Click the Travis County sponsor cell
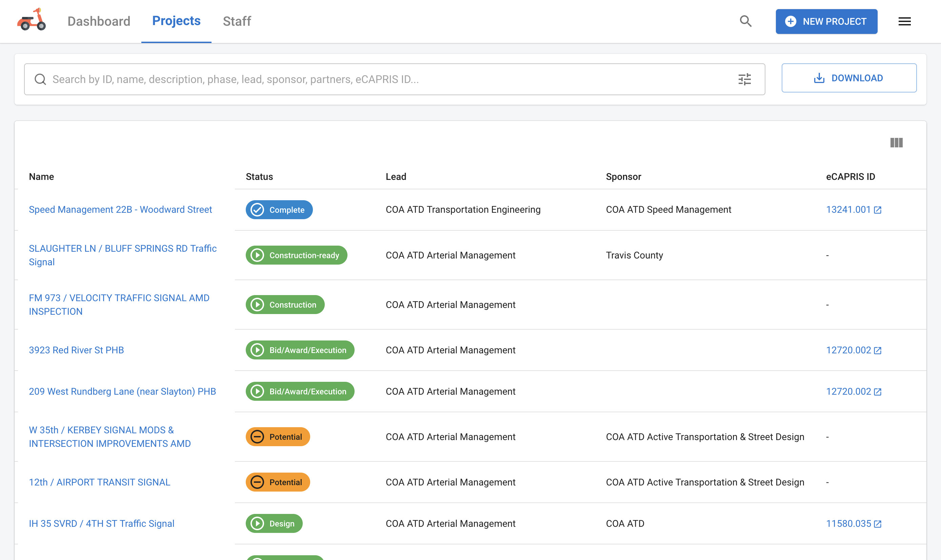 pyautogui.click(x=635, y=255)
